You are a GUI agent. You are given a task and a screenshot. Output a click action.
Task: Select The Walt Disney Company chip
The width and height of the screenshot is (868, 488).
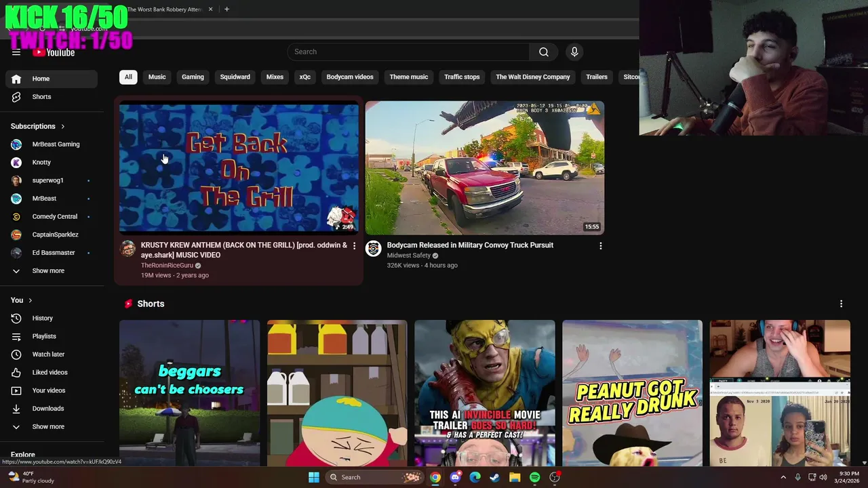(x=533, y=77)
